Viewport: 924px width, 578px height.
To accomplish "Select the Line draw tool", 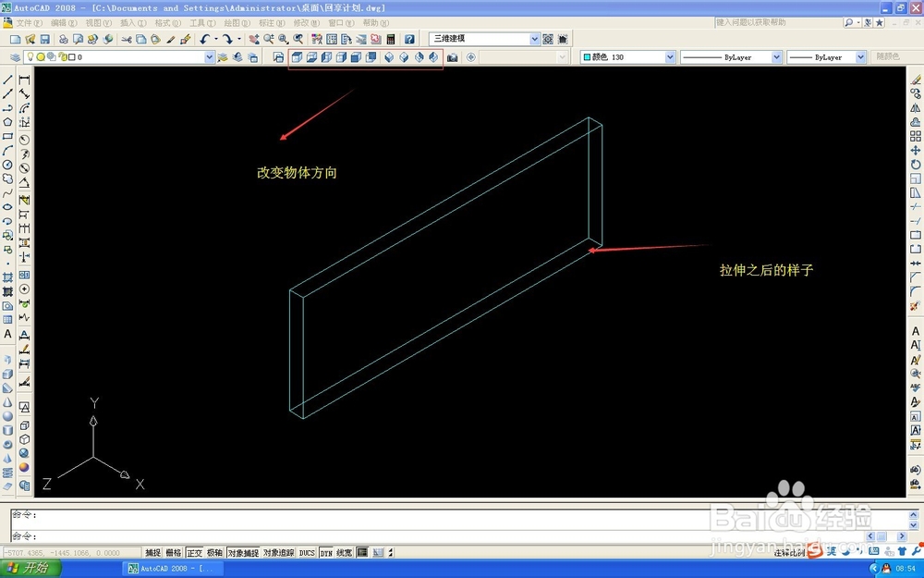I will click(7, 79).
